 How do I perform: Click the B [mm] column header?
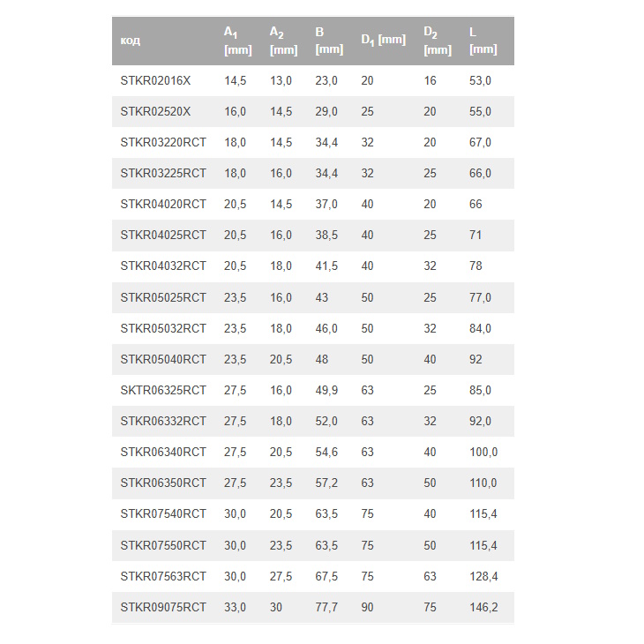click(x=329, y=41)
